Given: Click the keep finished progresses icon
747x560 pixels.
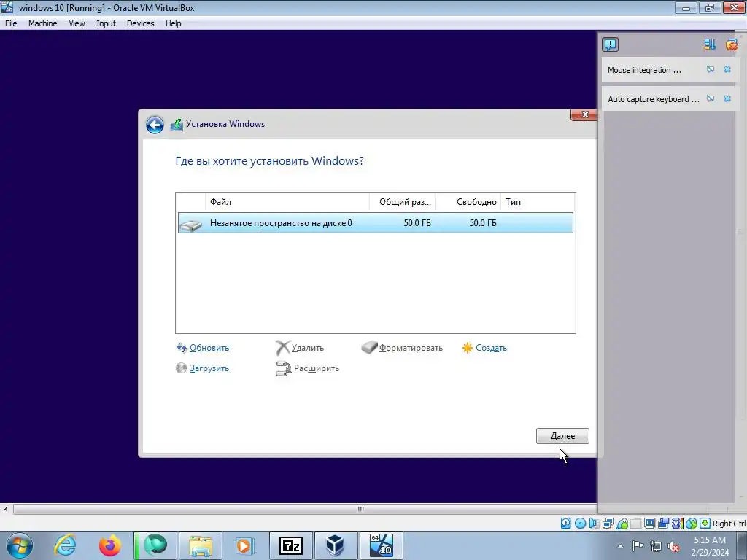Looking at the screenshot, I should (x=710, y=44).
